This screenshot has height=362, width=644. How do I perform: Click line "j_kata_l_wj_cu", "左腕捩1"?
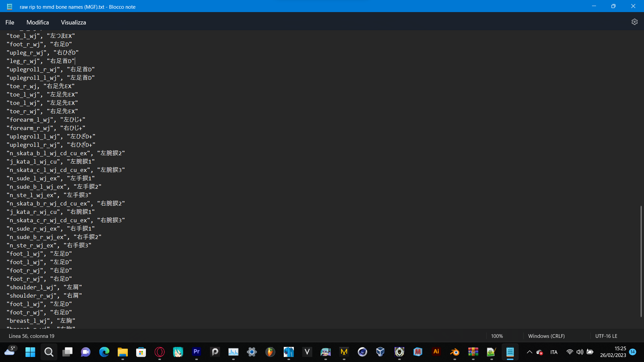[51, 162]
